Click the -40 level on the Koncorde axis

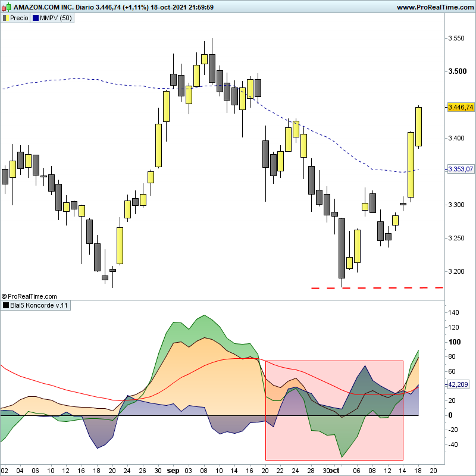[x=453, y=444]
